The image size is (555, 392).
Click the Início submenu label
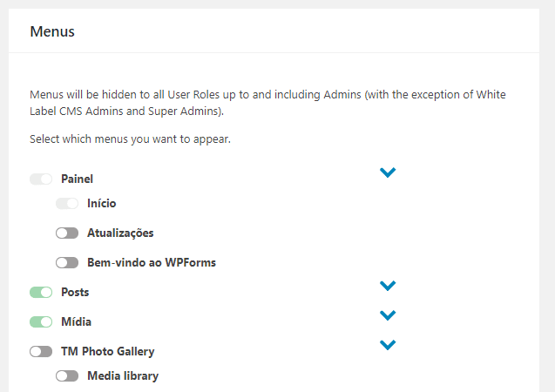click(x=102, y=204)
